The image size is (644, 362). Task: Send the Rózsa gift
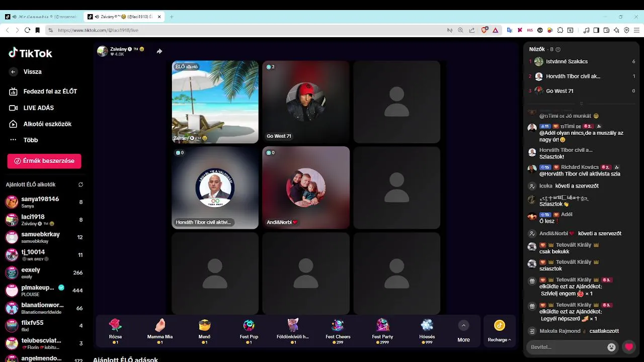115,330
